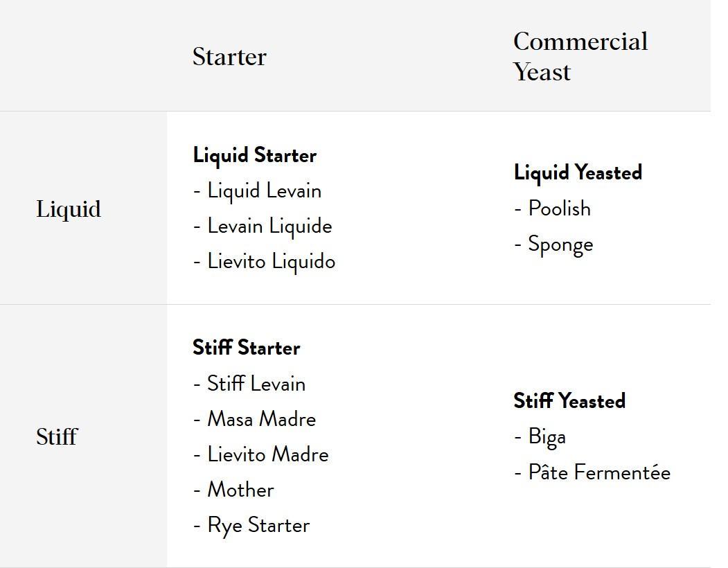This screenshot has height=568, width=728.
Task: Select the Stiff row label
Action: tap(57, 437)
